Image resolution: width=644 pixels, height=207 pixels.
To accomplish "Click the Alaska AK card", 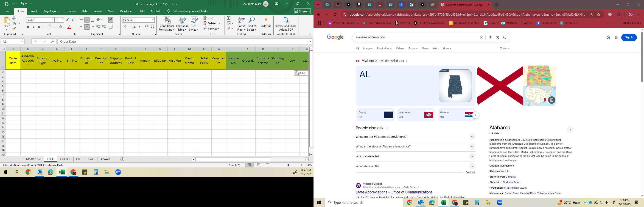I will pos(375,115).
